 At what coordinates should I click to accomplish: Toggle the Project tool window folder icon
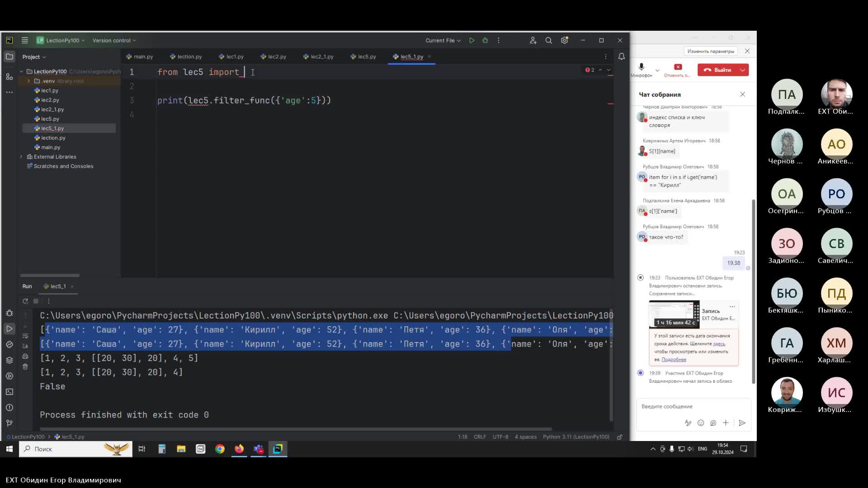[9, 56]
